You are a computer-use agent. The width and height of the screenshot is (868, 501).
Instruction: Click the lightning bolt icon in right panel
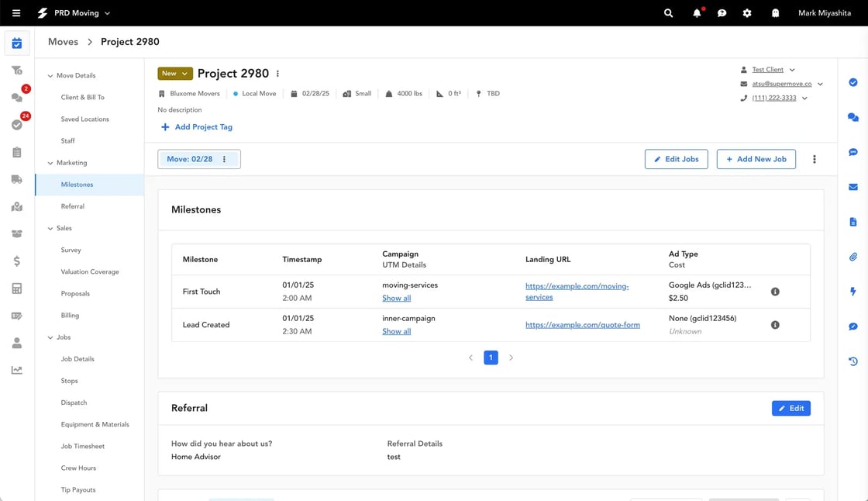(x=853, y=292)
